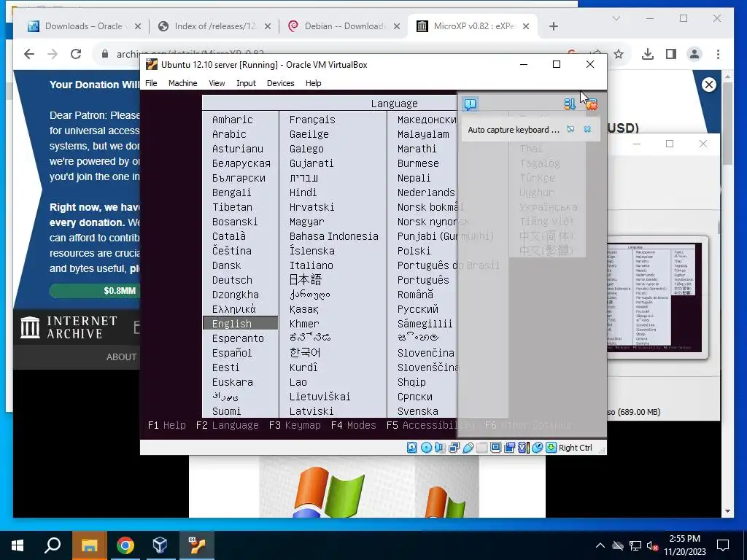Open a new Chrome tab

553,26
